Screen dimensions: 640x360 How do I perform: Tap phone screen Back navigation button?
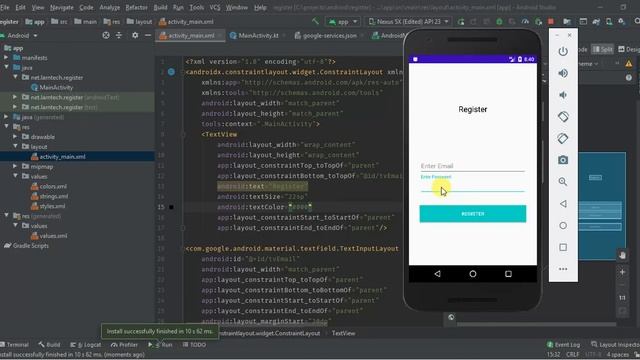point(437,274)
